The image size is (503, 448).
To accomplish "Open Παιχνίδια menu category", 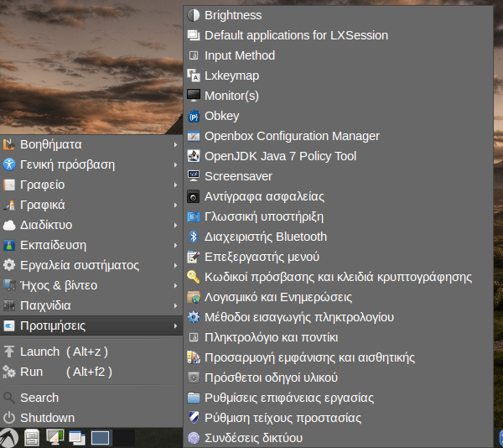I will point(91,305).
